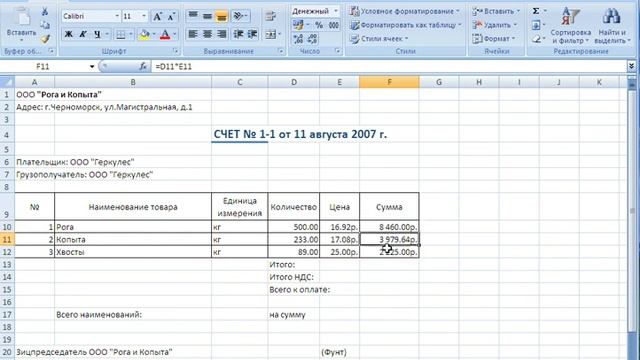
Task: Center text horizontally
Action: point(207,34)
